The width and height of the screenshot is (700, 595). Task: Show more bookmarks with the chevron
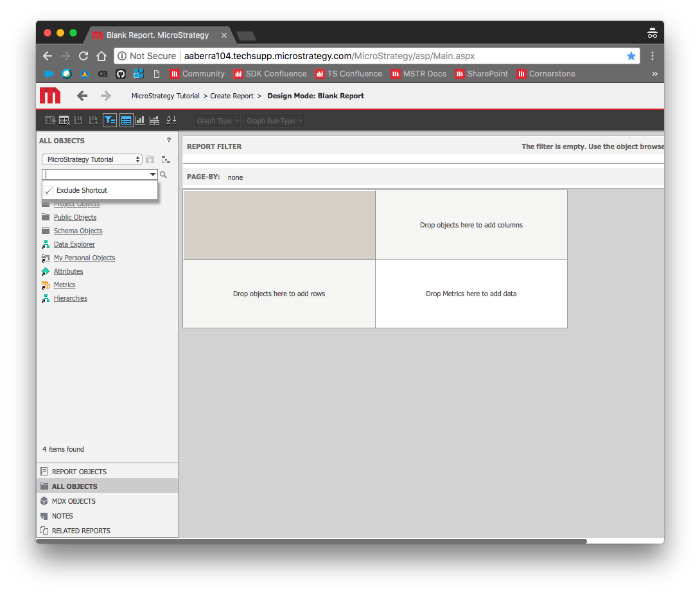(x=654, y=74)
